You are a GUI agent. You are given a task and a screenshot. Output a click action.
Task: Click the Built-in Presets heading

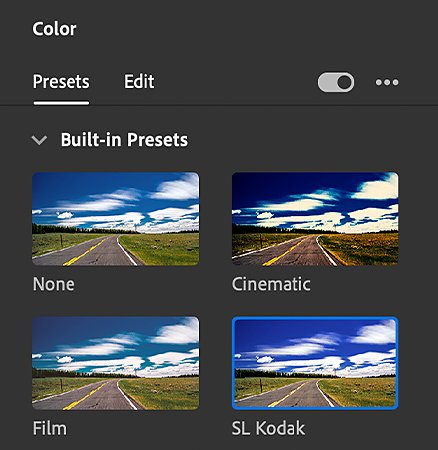(124, 139)
